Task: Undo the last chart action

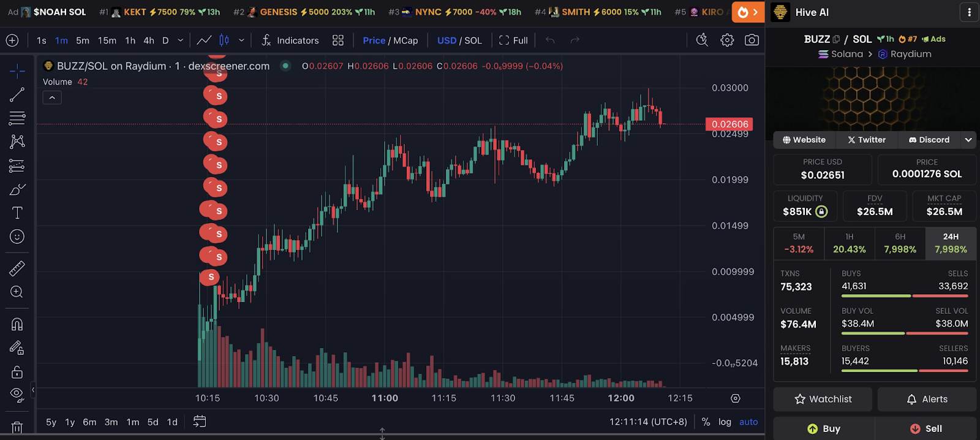Action: [x=550, y=40]
